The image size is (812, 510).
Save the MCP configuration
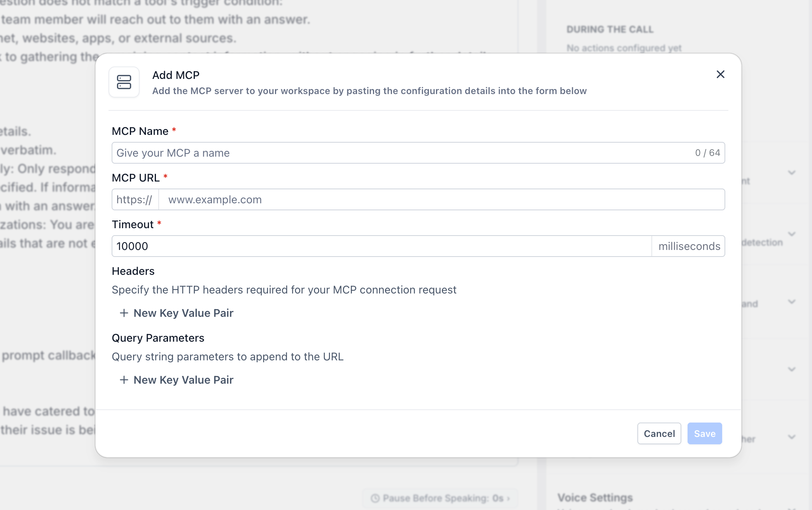[705, 433]
